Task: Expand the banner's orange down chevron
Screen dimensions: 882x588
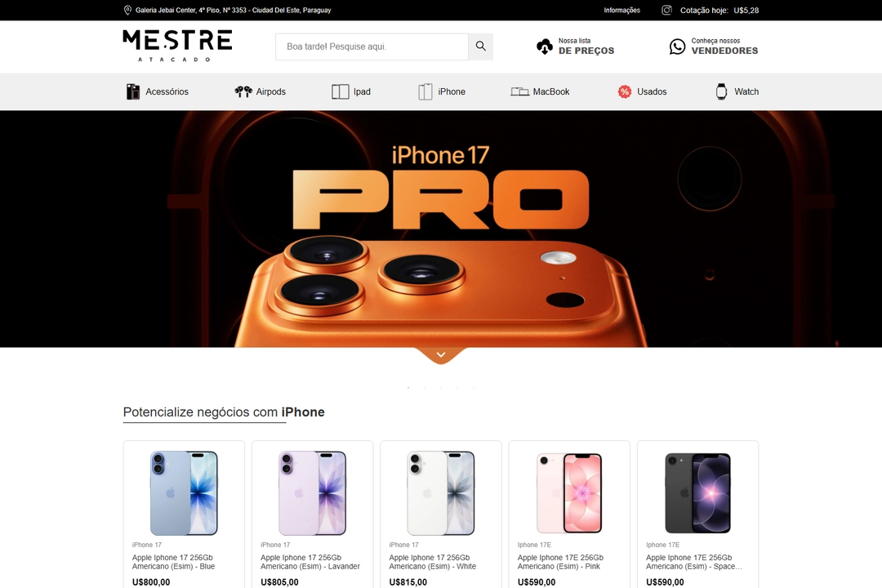Action: 441,355
